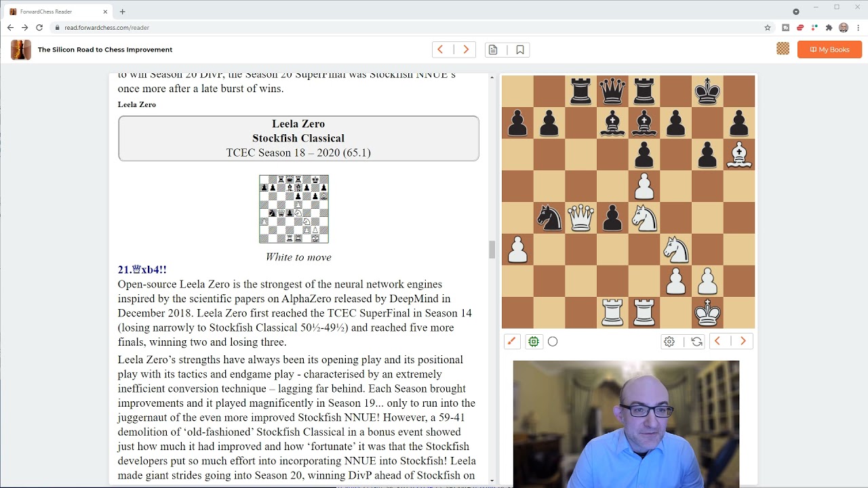Reload the browser page

tap(39, 28)
